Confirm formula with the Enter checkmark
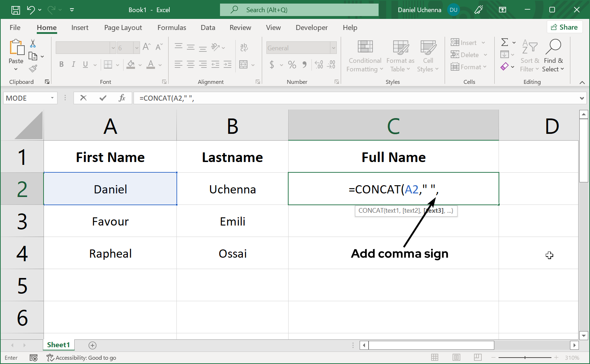The image size is (590, 364). [x=102, y=98]
